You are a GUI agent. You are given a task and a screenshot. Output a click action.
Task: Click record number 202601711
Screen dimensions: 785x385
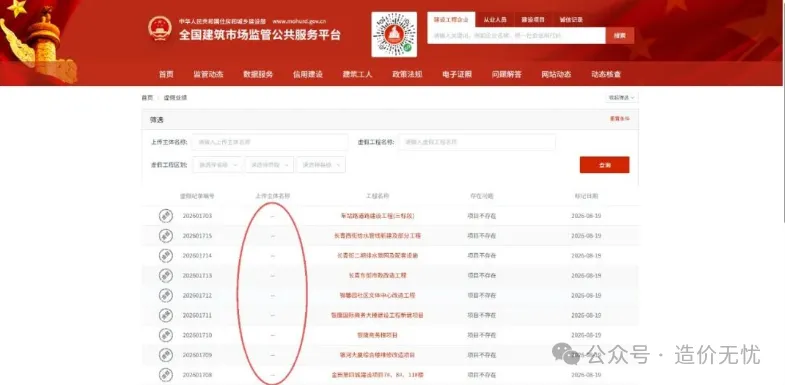tap(197, 315)
